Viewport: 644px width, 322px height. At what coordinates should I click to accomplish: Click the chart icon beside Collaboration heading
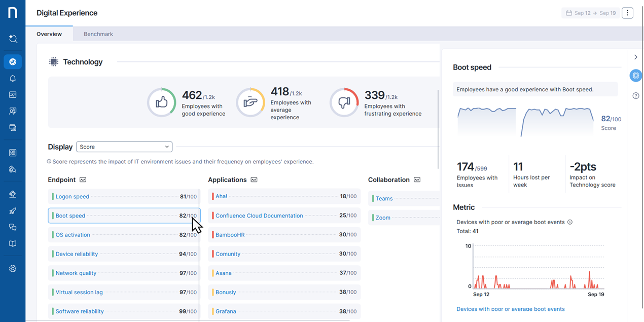coord(417,180)
